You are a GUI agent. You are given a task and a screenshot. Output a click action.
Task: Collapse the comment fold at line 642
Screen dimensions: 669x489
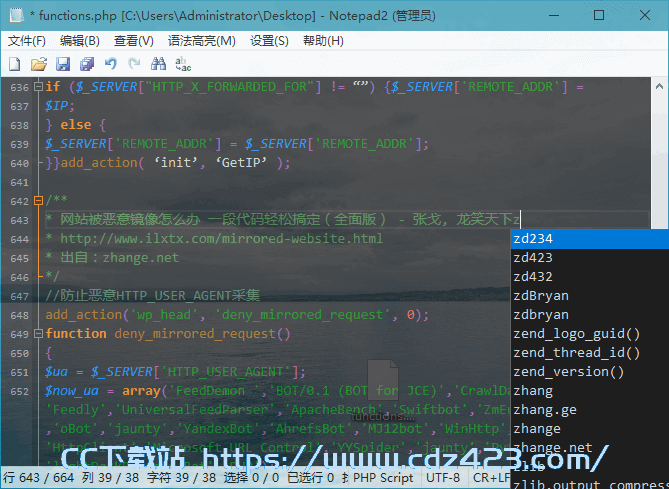(38, 200)
